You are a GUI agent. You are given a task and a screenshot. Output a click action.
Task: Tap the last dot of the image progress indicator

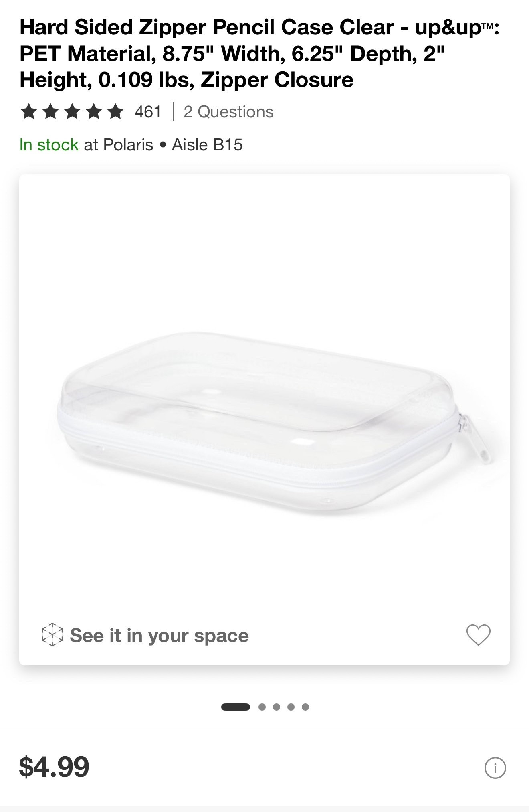click(305, 707)
